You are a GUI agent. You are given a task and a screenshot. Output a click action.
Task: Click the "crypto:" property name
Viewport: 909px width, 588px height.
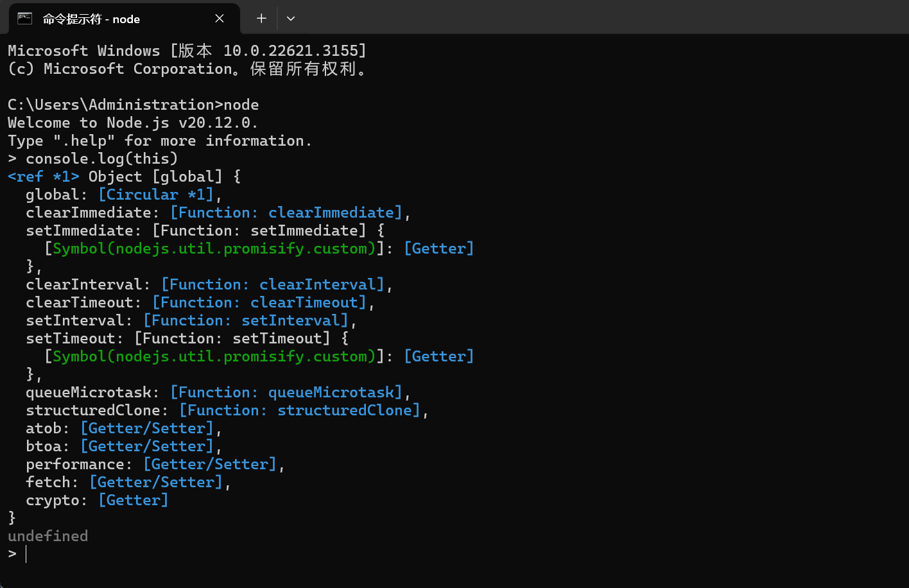(x=57, y=500)
